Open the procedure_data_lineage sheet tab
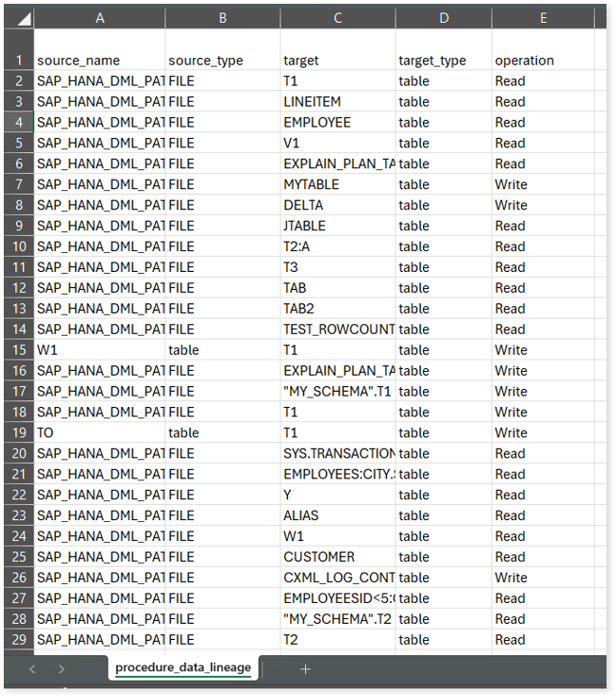Image resolution: width=616 pixels, height=698 pixels. (183, 668)
